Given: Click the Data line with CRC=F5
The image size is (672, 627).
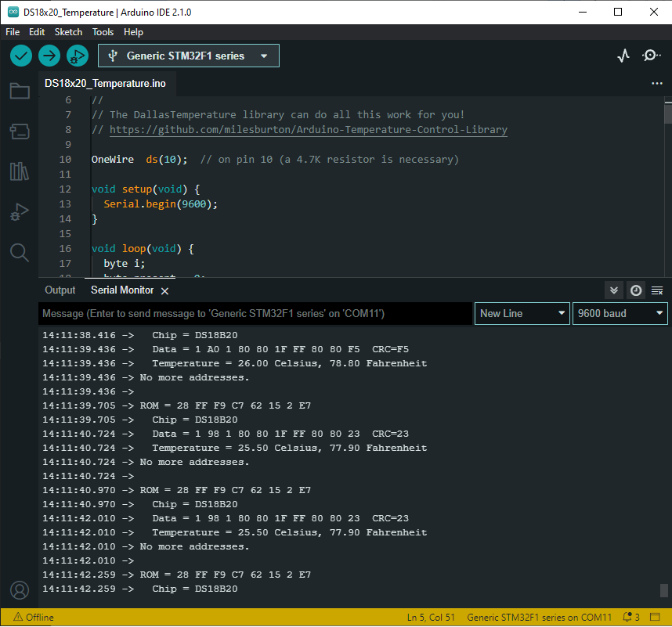Looking at the screenshot, I should (x=226, y=349).
